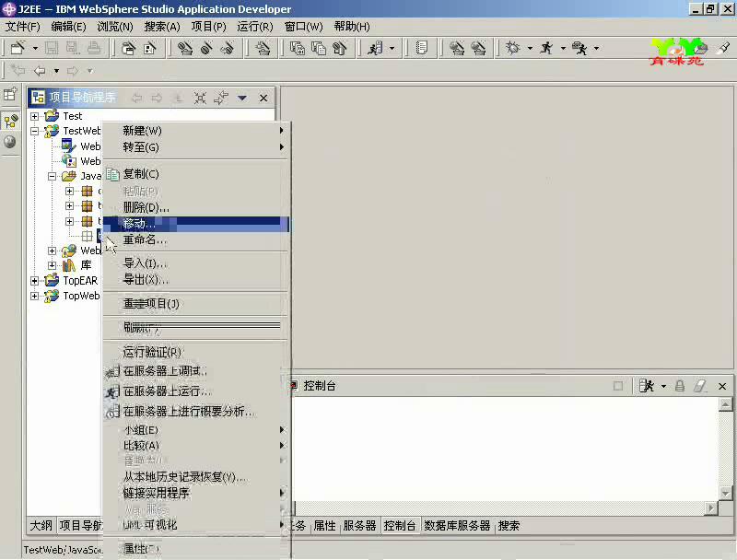The image size is (737, 560).
Task: Click the Debug bug toolbar icon
Action: tap(513, 48)
